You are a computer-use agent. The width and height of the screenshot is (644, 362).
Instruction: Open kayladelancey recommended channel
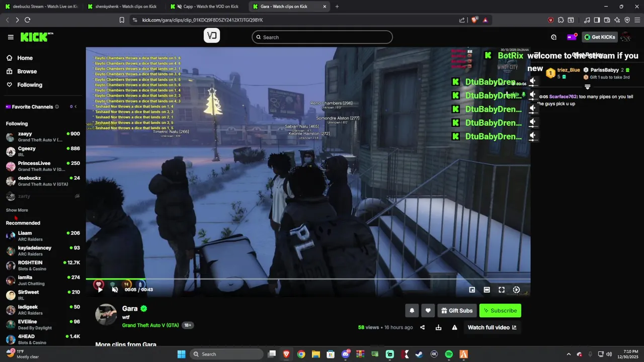click(43, 251)
